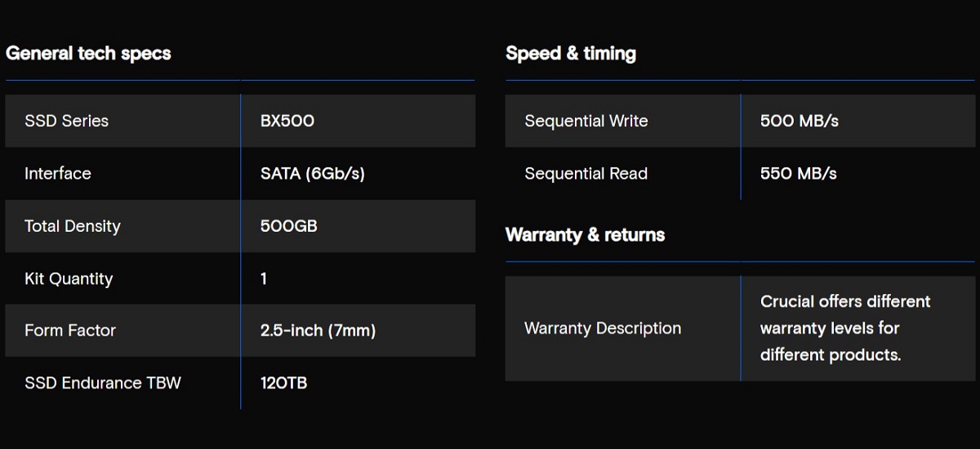Image resolution: width=980 pixels, height=449 pixels.
Task: Click the General tech specs heading
Action: click(88, 54)
